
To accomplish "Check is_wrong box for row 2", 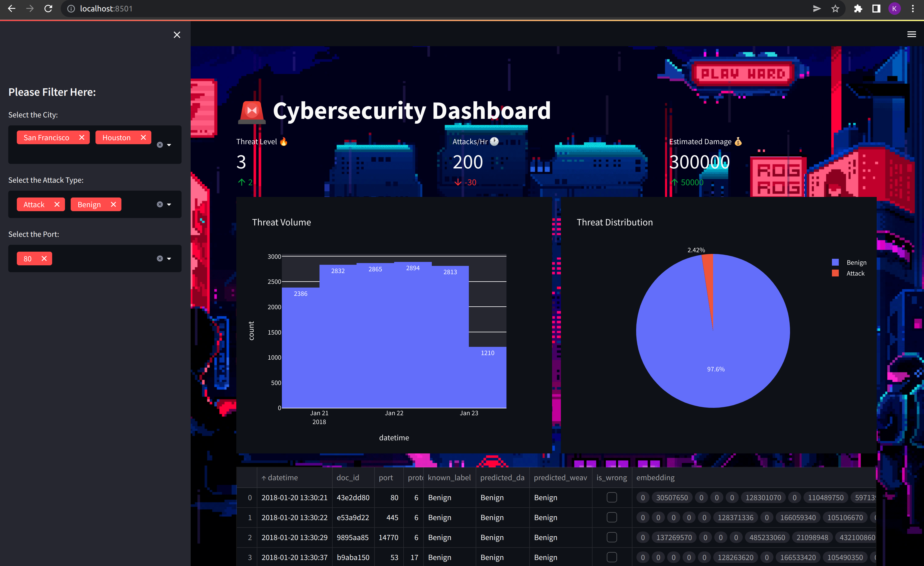I will pyautogui.click(x=612, y=537).
